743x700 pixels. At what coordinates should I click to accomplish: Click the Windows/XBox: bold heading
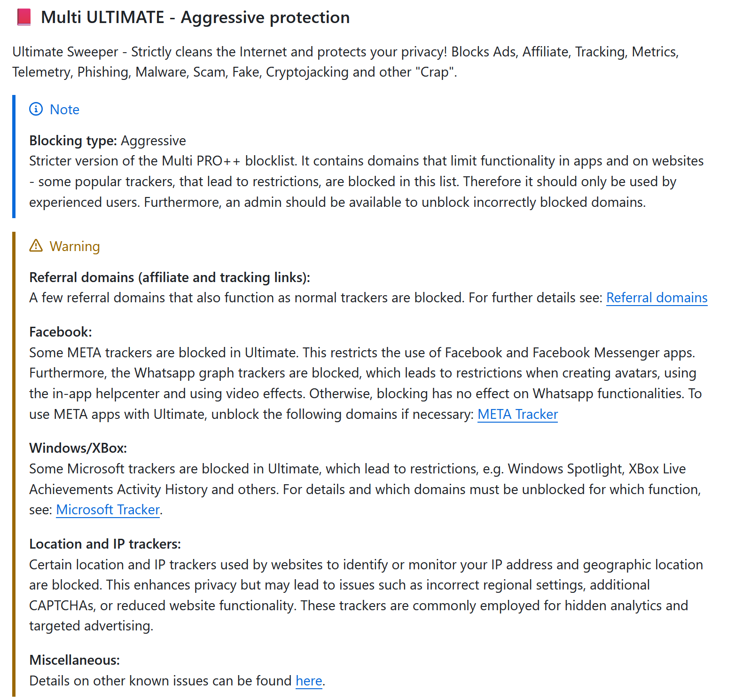click(x=78, y=448)
